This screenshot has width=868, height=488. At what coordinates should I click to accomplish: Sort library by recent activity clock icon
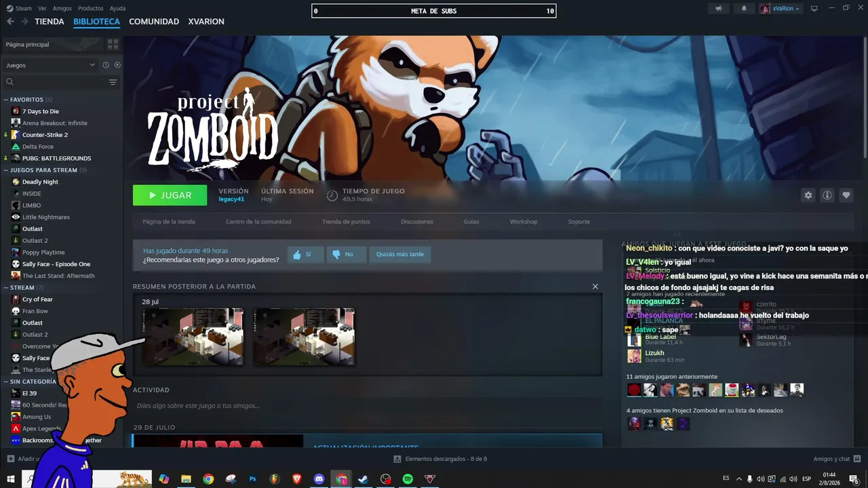coord(106,65)
